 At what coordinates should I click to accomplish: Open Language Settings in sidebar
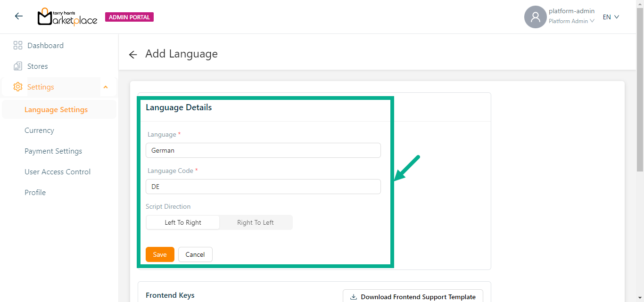pyautogui.click(x=56, y=110)
